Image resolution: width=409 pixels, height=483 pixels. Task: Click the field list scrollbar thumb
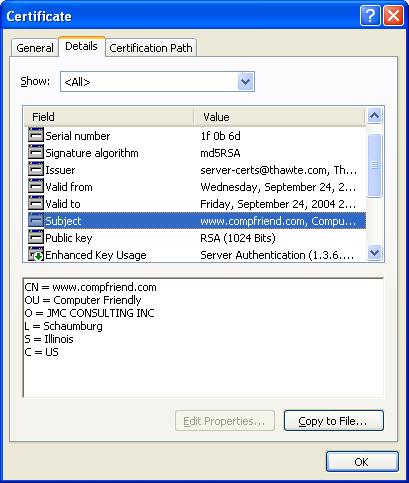[x=374, y=165]
